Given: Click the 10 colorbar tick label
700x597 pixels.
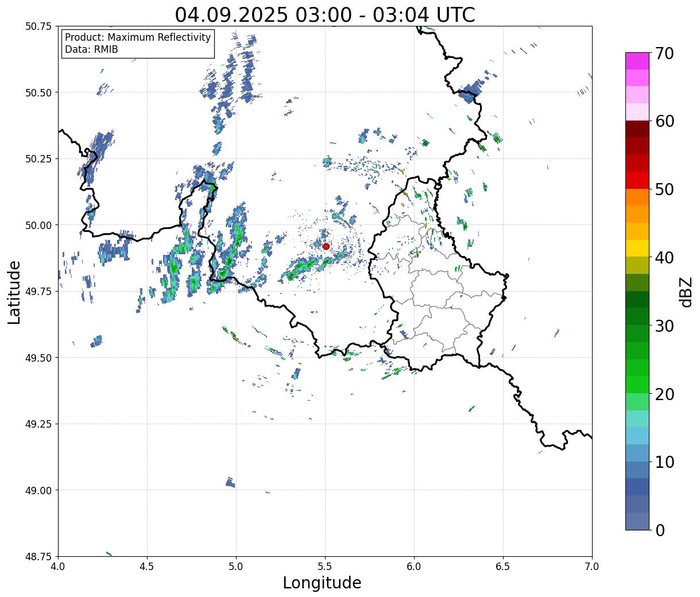Looking at the screenshot, I should point(664,462).
